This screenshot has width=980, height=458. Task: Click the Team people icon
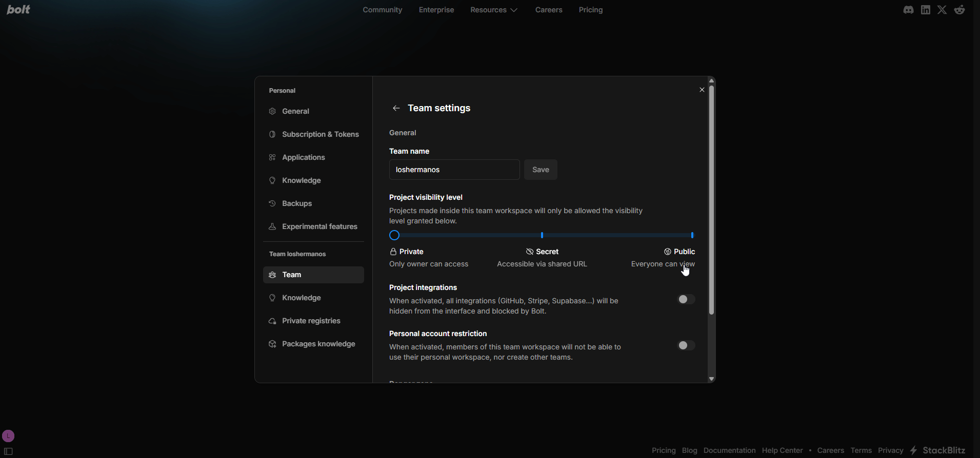point(272,275)
